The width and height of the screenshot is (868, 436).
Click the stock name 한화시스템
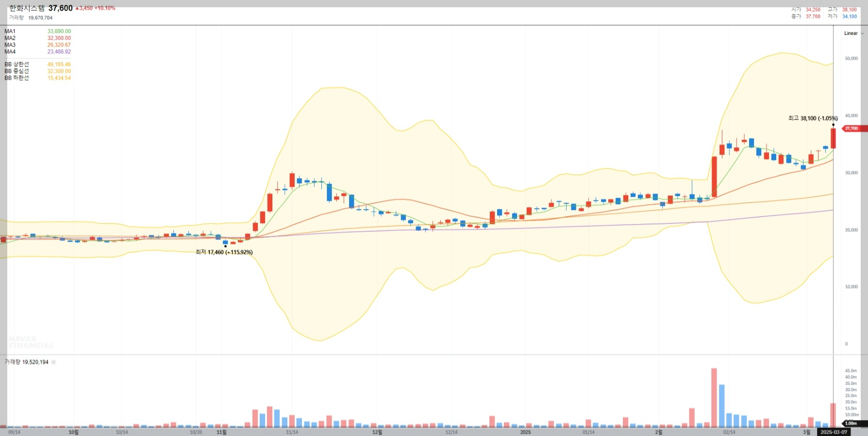[x=27, y=8]
